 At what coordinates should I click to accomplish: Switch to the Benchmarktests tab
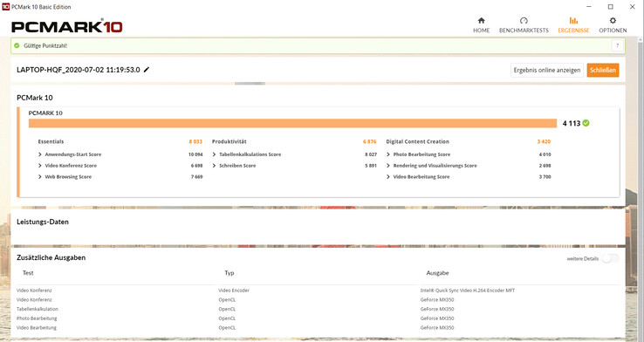tap(524, 25)
